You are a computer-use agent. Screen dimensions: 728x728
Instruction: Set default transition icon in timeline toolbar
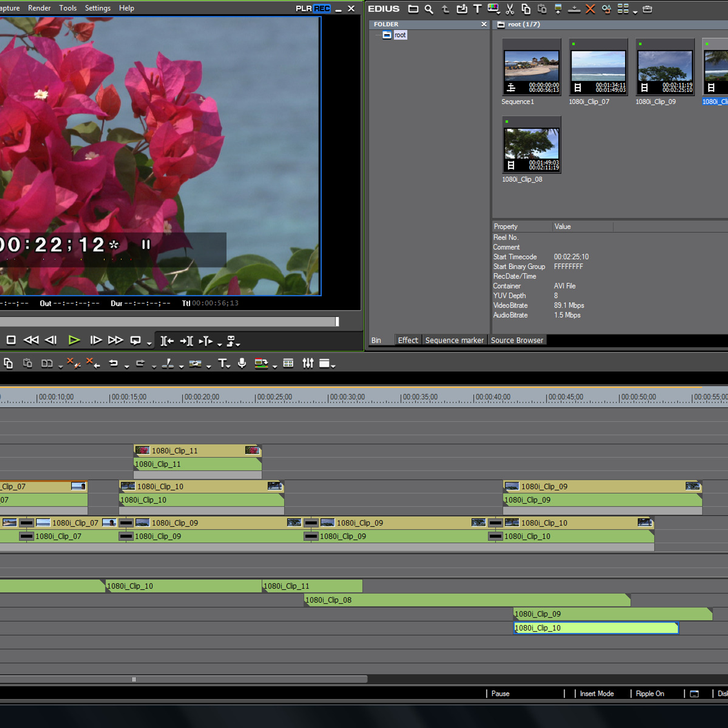(195, 363)
